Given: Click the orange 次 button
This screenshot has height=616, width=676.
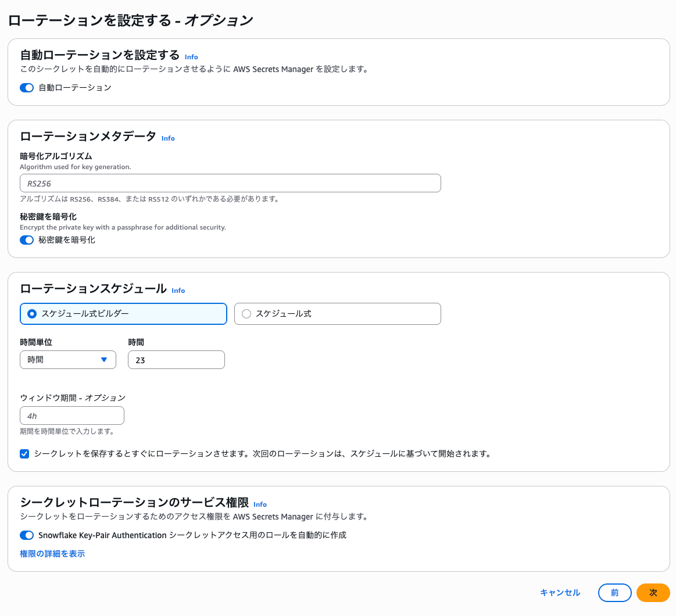Looking at the screenshot, I should (x=653, y=593).
